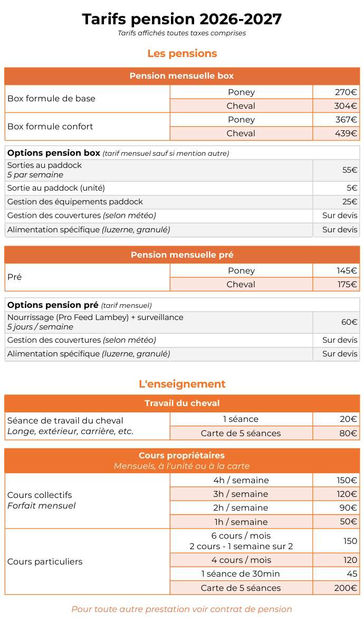The width and height of the screenshot is (364, 621).
Task: Select the Box formule de base row
Action: click(x=182, y=99)
